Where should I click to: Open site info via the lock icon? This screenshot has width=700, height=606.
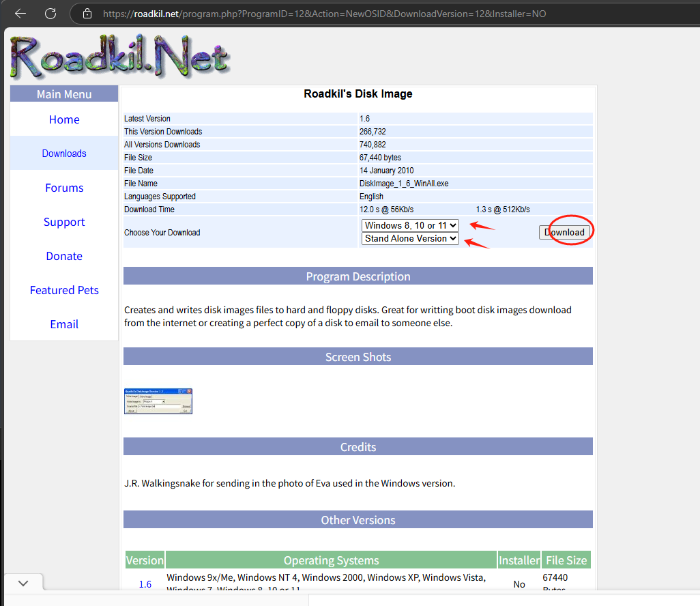tap(87, 14)
